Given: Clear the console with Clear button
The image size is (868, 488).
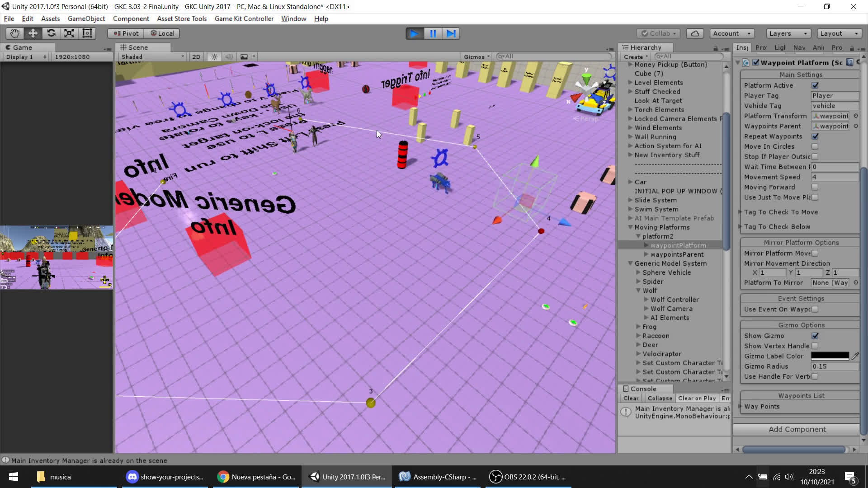Looking at the screenshot, I should click(x=631, y=398).
